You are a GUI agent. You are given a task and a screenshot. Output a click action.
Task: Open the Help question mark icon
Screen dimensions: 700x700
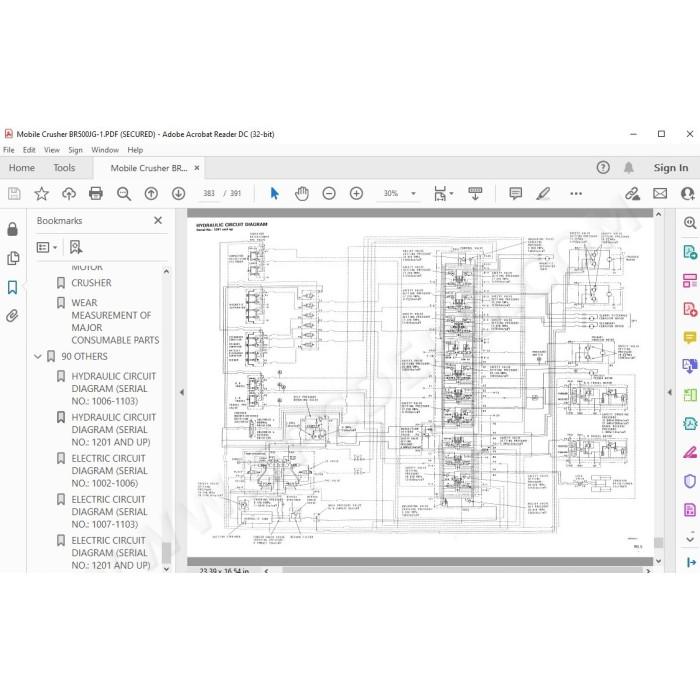(x=603, y=168)
